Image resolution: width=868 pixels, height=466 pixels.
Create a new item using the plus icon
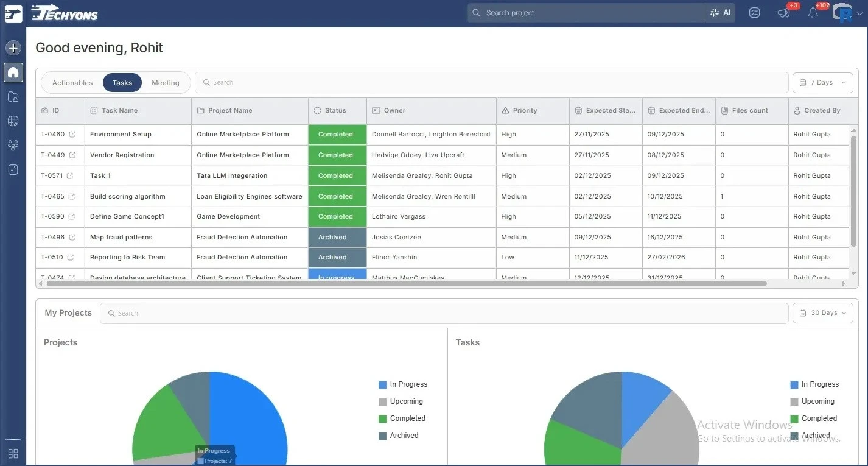point(13,48)
